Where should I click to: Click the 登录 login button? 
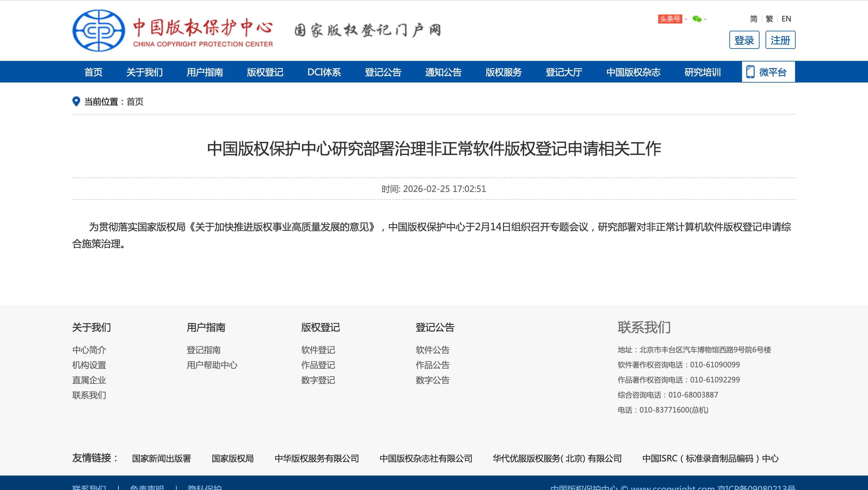pos(744,40)
